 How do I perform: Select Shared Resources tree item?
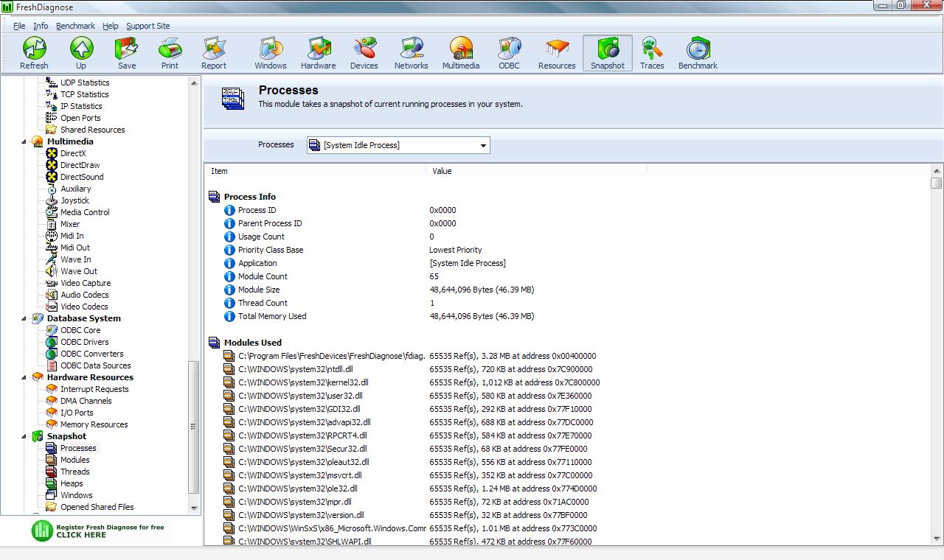point(92,130)
